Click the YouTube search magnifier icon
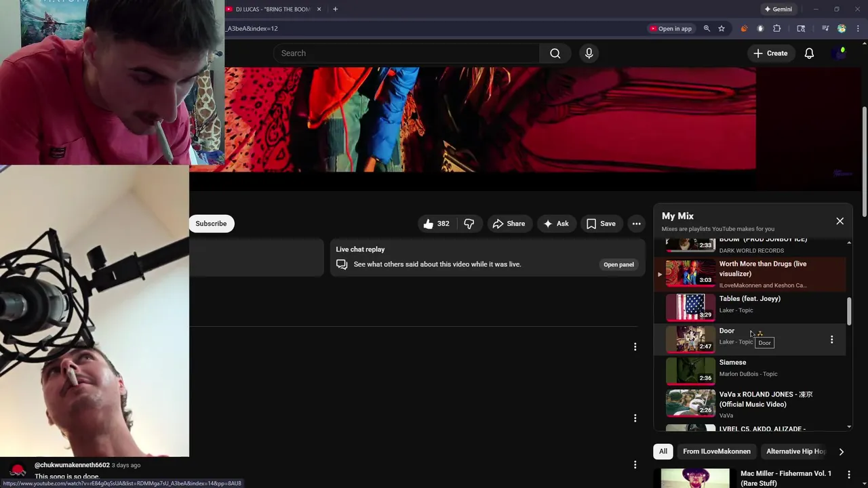Screen dimensions: 868x488 pos(555,54)
